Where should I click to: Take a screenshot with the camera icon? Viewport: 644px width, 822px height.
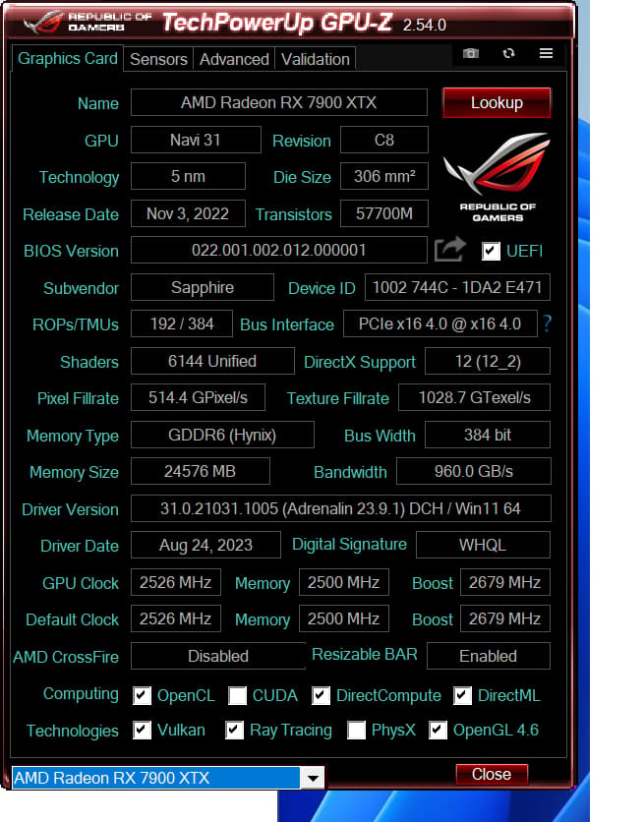click(x=471, y=53)
